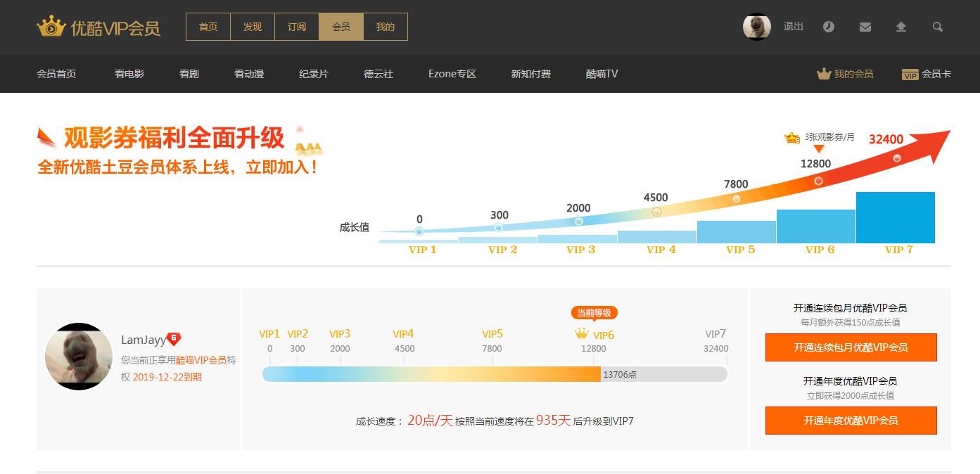Click the Youku VIP crown logo
The image size is (980, 474).
pos(51,27)
